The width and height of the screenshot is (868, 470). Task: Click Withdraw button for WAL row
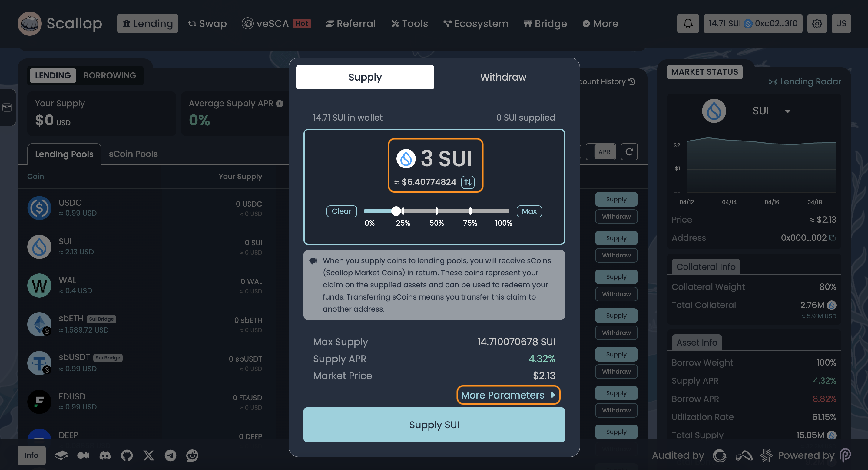tap(616, 294)
